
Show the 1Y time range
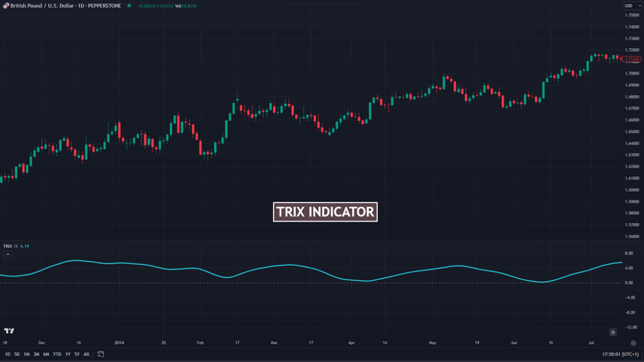tap(67, 354)
